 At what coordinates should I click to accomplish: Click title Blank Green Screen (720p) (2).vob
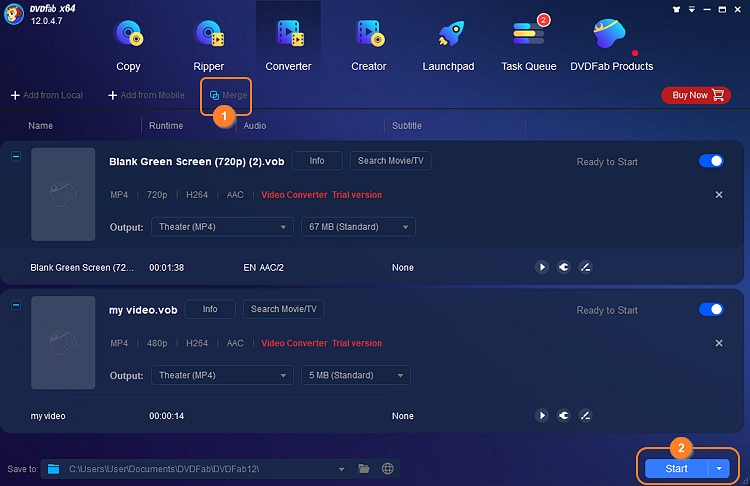click(x=197, y=162)
